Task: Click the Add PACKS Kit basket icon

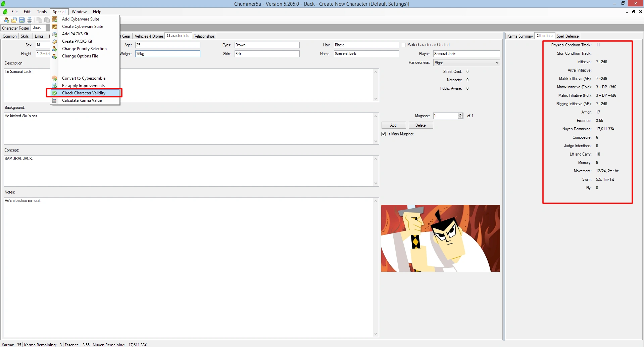Action: [54, 34]
